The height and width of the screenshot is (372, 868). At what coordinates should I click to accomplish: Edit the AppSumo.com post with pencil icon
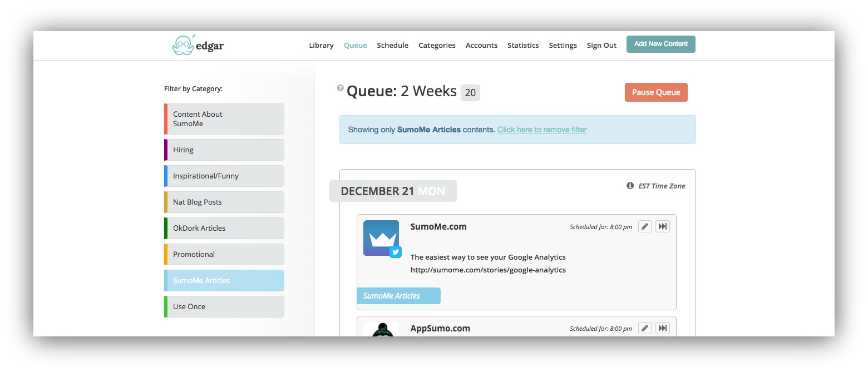tap(645, 328)
